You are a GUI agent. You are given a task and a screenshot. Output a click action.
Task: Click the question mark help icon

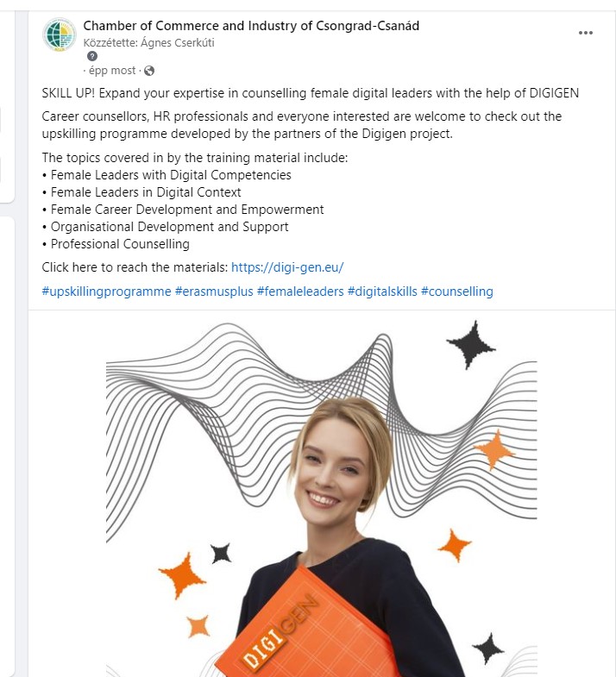92,56
